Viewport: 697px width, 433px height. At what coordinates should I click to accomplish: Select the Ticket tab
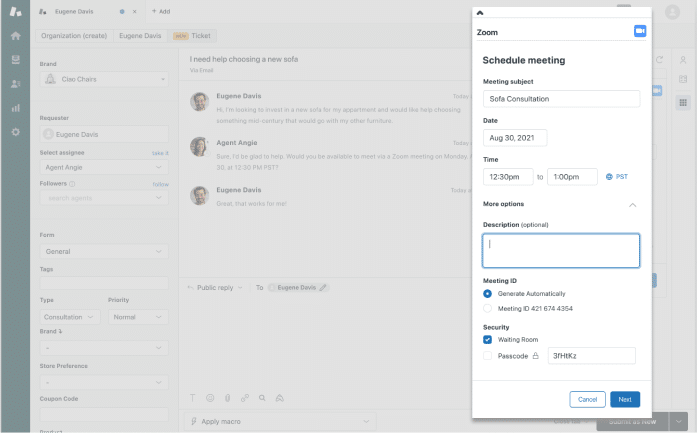pyautogui.click(x=192, y=36)
